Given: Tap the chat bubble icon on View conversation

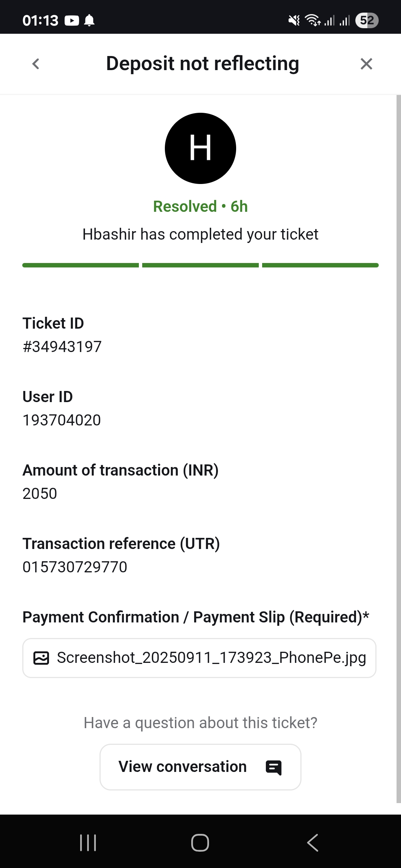Looking at the screenshot, I should 274,767.
